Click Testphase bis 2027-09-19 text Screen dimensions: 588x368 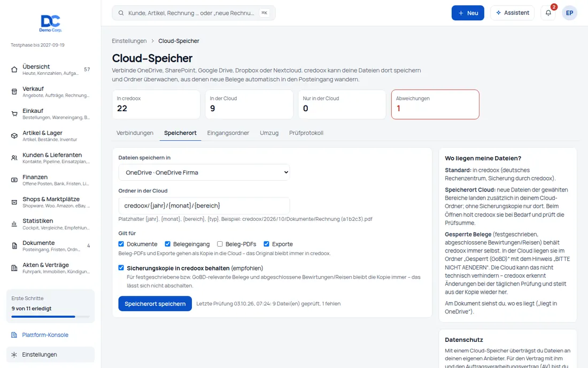pyautogui.click(x=37, y=45)
